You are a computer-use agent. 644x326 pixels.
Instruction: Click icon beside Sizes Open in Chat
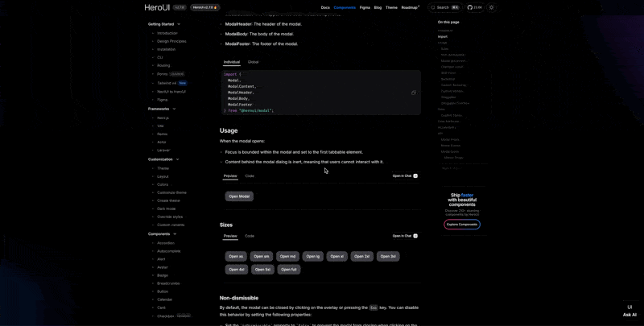pos(415,236)
